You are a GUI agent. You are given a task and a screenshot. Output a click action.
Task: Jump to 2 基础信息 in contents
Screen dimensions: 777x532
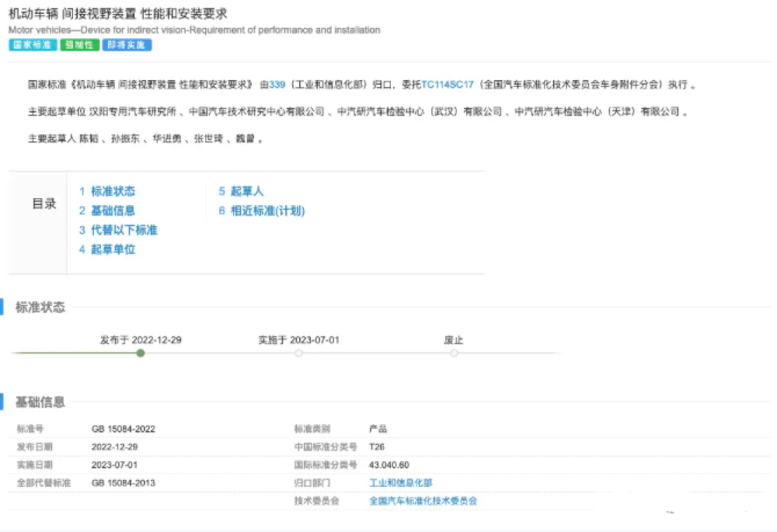click(107, 210)
